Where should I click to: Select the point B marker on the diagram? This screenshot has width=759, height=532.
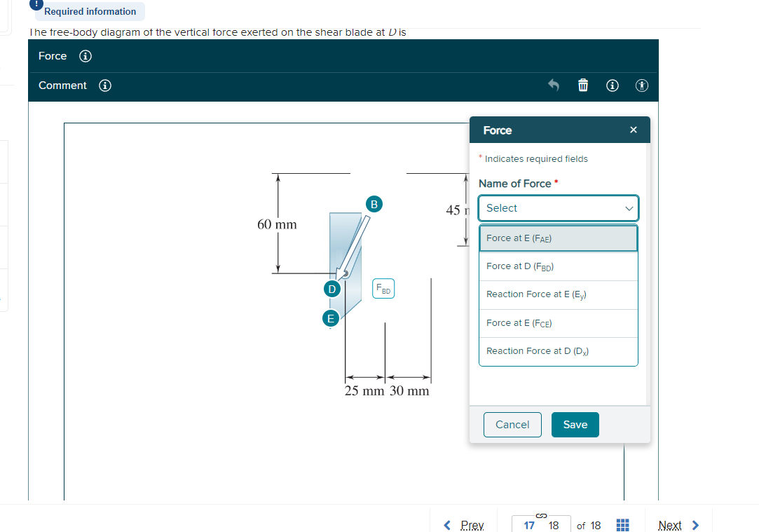coord(374,204)
